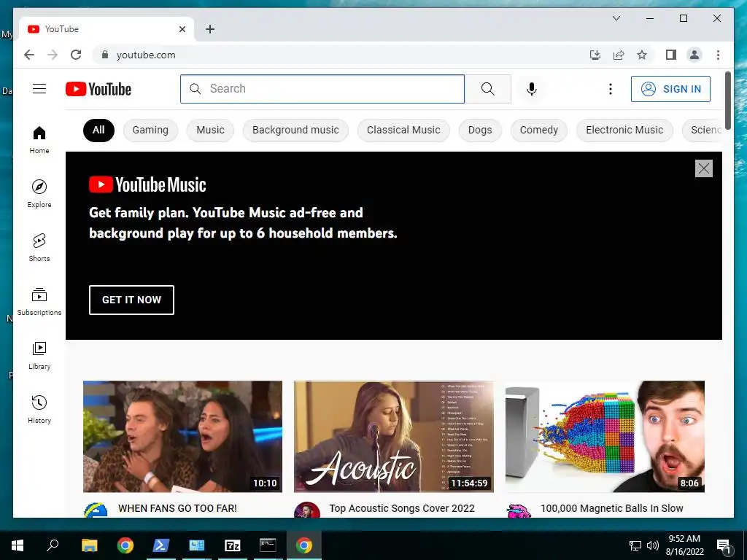Open Chrome profile avatar
This screenshot has width=747, height=560.
(x=694, y=55)
